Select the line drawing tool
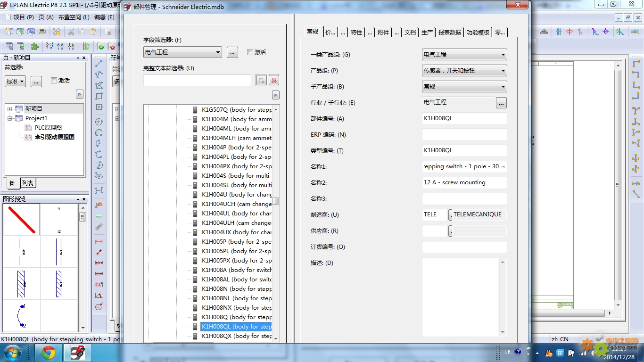 point(99,64)
